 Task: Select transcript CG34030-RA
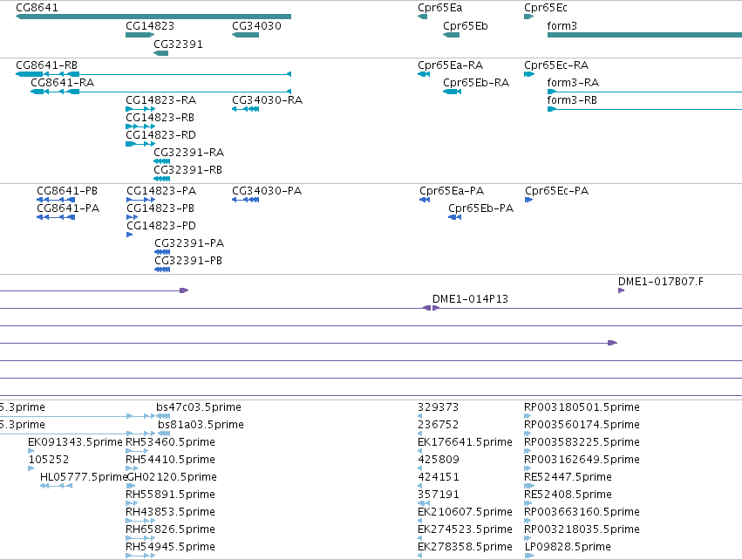coord(245,109)
